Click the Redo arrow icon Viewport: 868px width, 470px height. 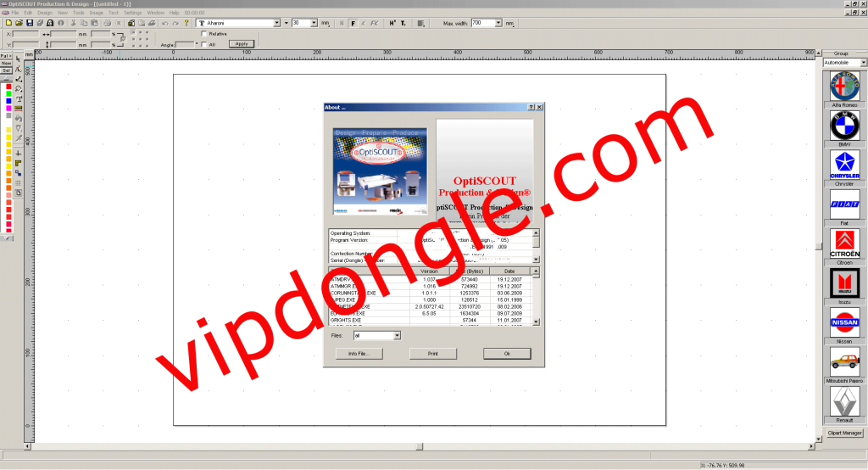tap(175, 23)
